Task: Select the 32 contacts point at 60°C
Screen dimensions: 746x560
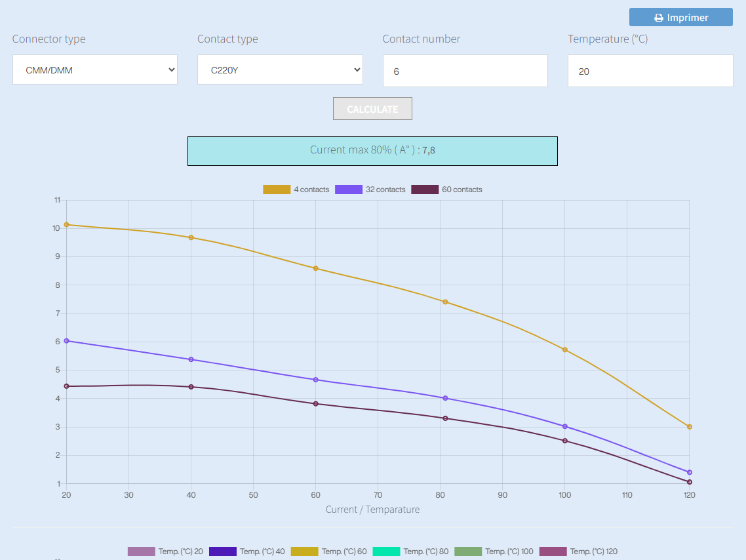Action: point(315,380)
